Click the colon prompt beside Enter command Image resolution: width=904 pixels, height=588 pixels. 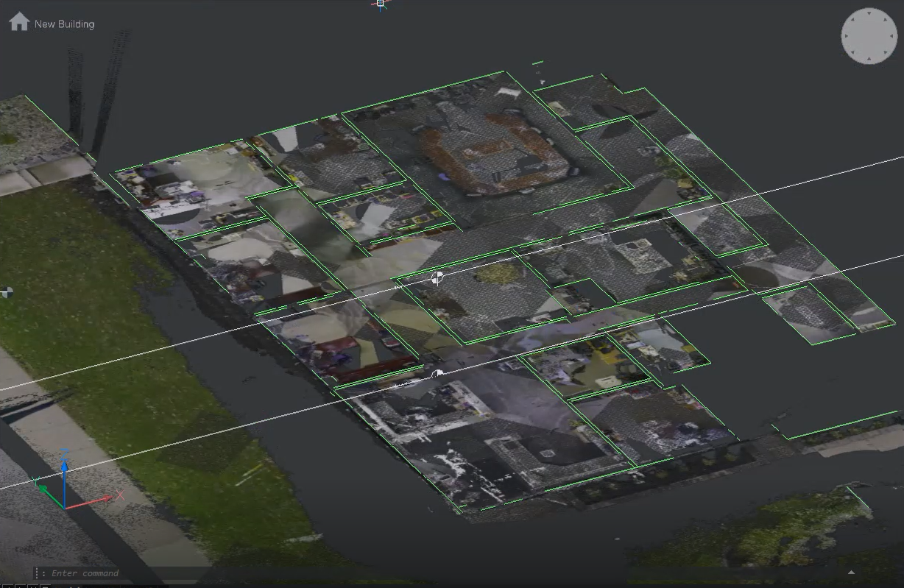point(44,573)
